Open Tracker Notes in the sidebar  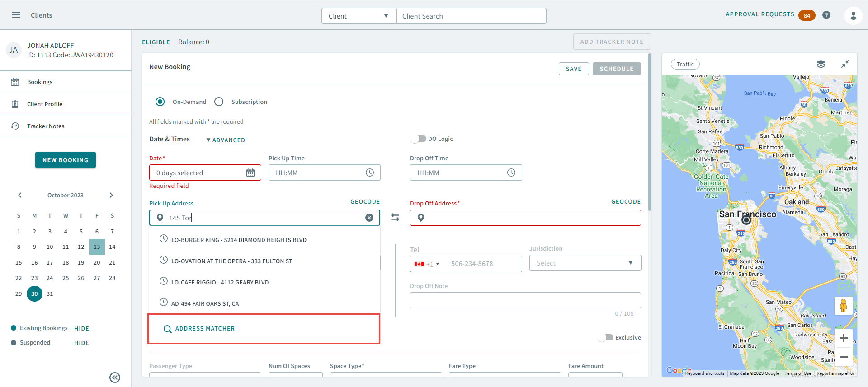46,126
